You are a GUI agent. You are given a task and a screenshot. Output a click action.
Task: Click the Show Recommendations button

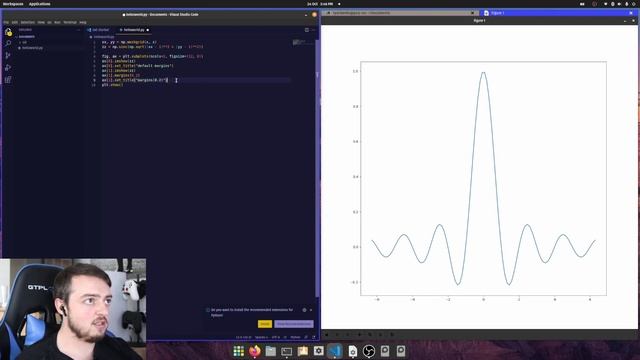click(294, 324)
